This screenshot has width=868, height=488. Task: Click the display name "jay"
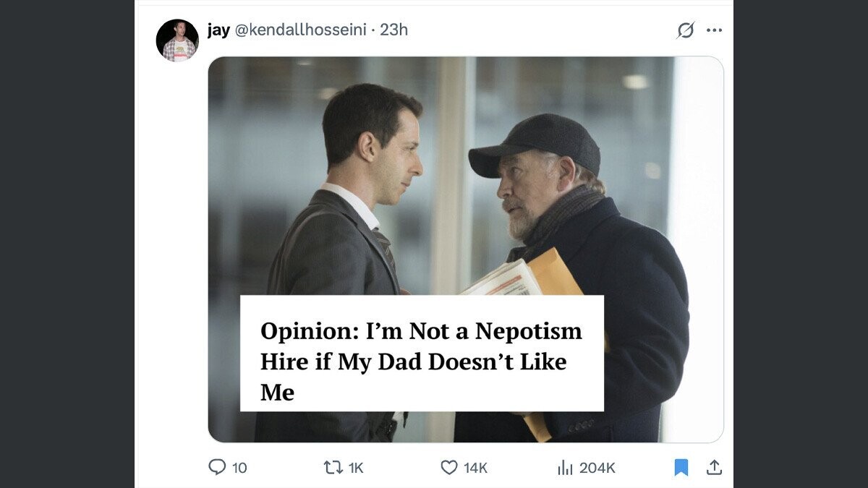(x=218, y=30)
